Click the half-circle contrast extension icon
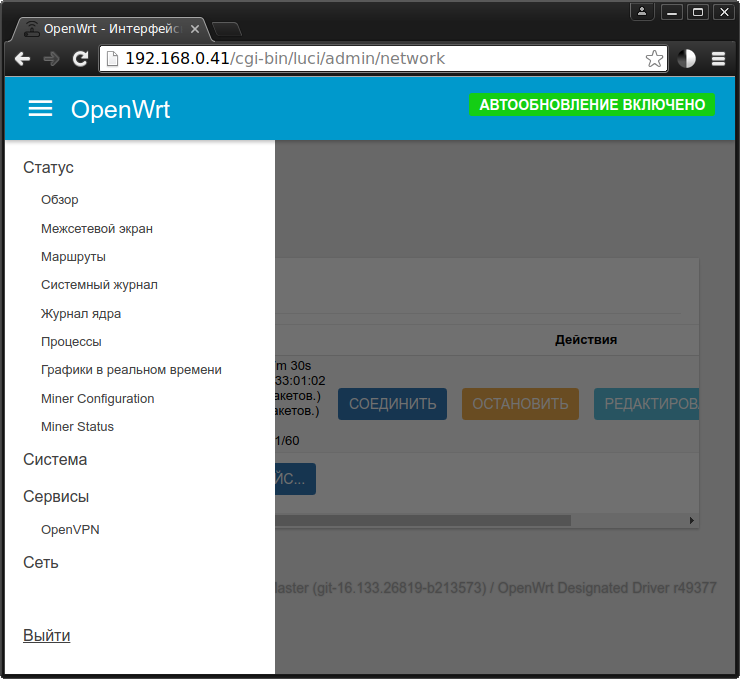740x679 pixels. click(x=686, y=59)
